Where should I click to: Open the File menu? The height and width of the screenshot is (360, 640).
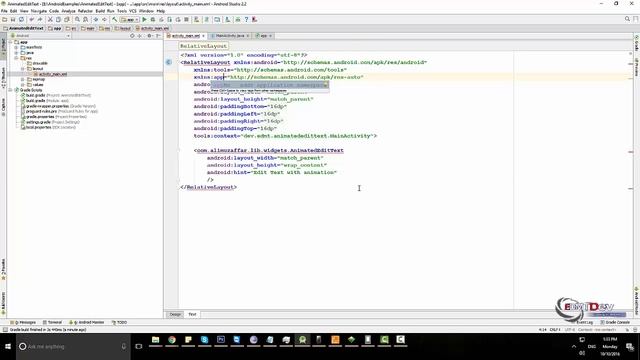(4, 11)
